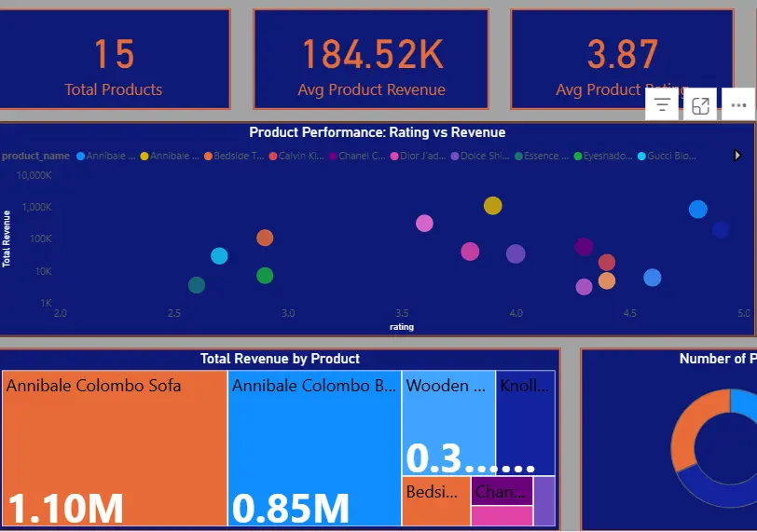Click the cyan scatter point near rating 2.7

[219, 255]
